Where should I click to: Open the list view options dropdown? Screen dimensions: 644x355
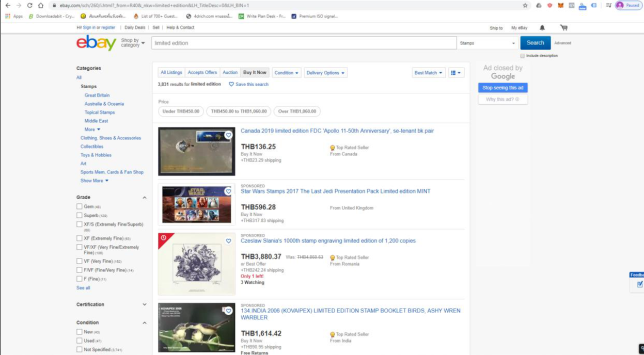coord(456,73)
